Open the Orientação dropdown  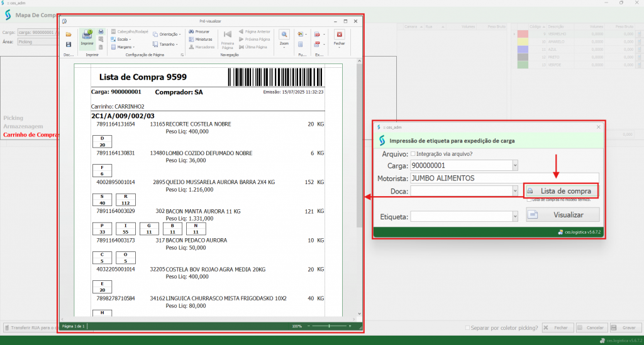coord(167,35)
